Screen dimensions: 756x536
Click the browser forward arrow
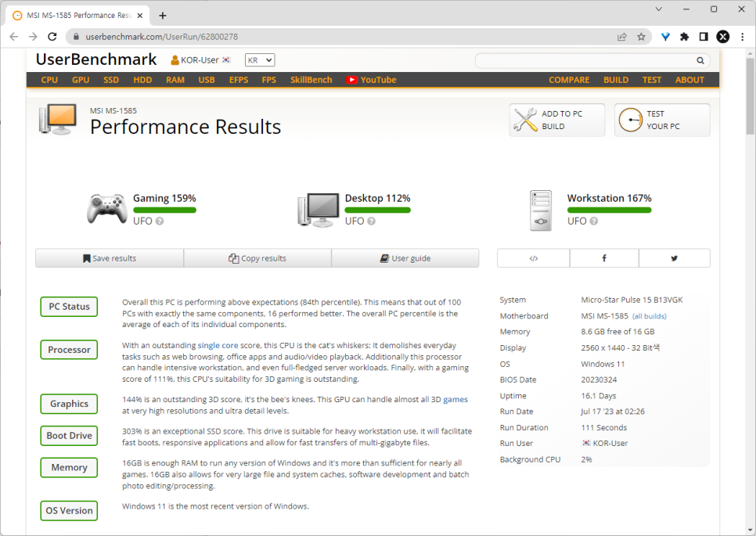pos(33,37)
